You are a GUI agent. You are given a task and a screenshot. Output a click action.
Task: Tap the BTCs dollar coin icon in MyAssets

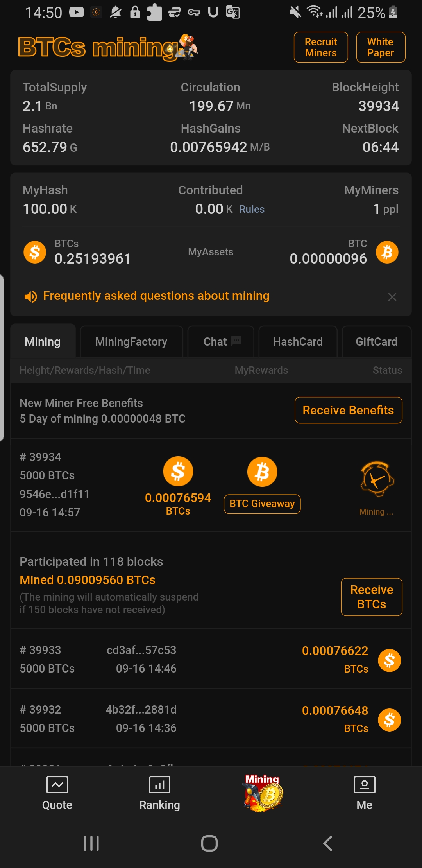35,252
